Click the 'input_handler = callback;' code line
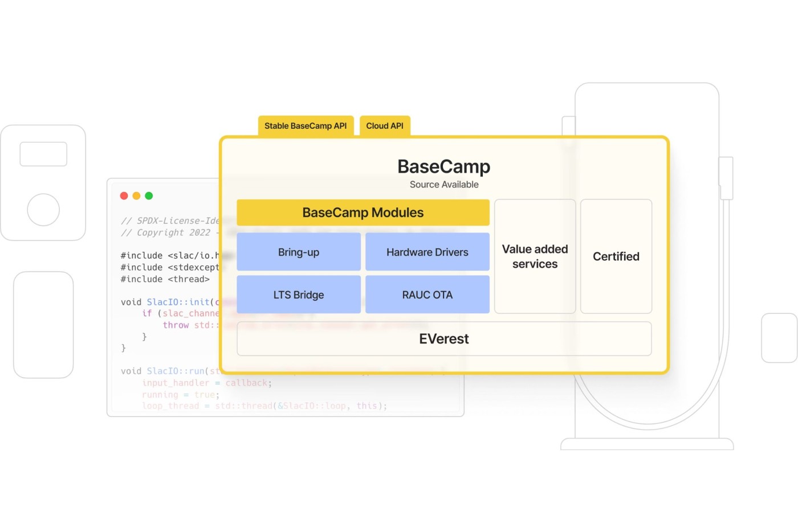This screenshot has height=532, width=798. pos(207,383)
